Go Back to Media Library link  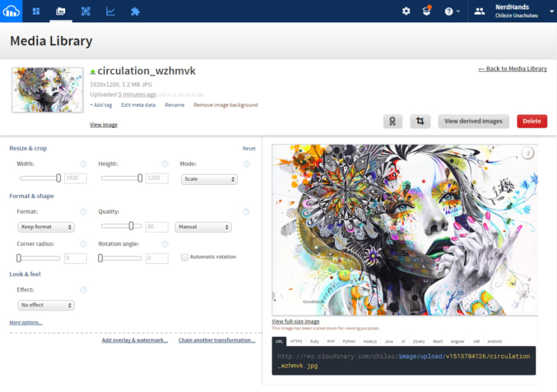(513, 69)
